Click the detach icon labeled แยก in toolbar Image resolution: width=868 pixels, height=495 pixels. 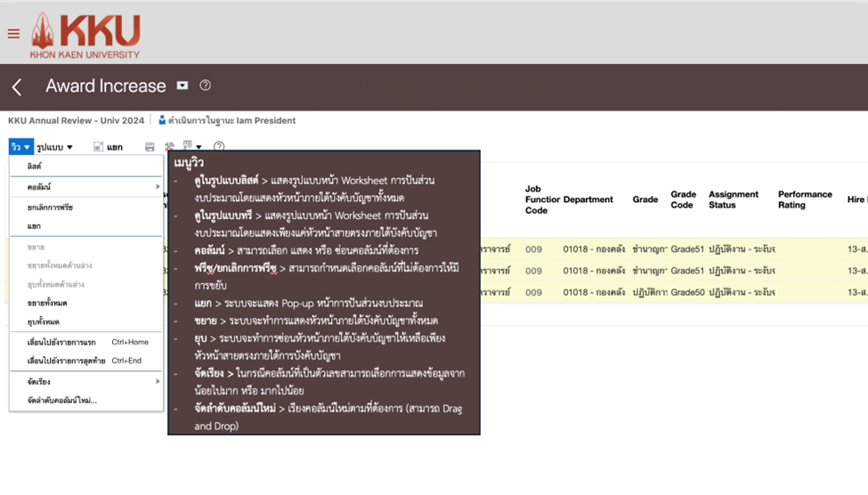pyautogui.click(x=109, y=147)
